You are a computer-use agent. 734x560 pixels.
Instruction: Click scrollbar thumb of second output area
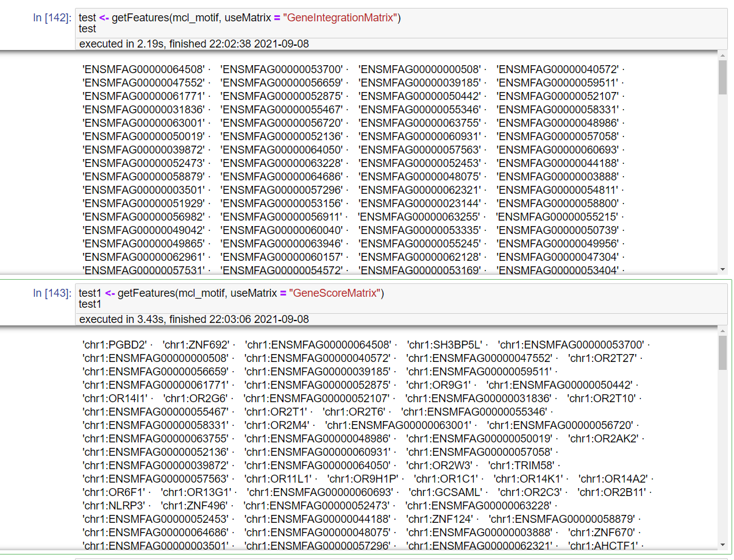[x=722, y=353]
